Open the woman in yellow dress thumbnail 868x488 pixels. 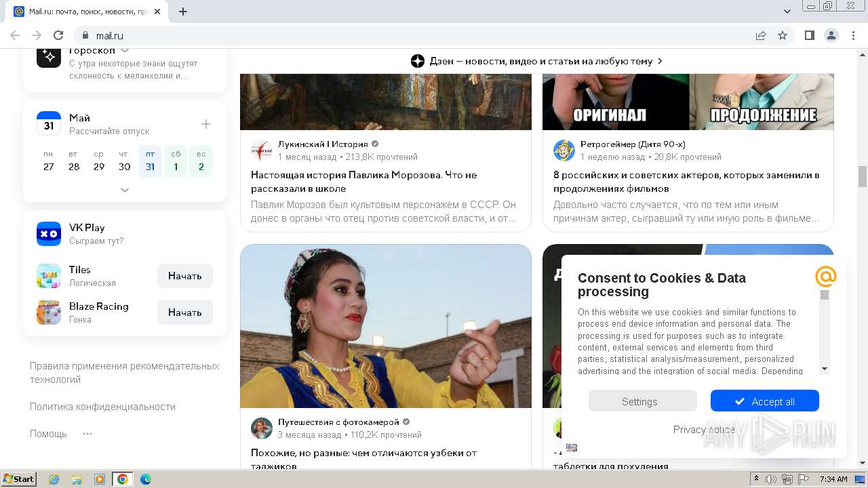(386, 326)
